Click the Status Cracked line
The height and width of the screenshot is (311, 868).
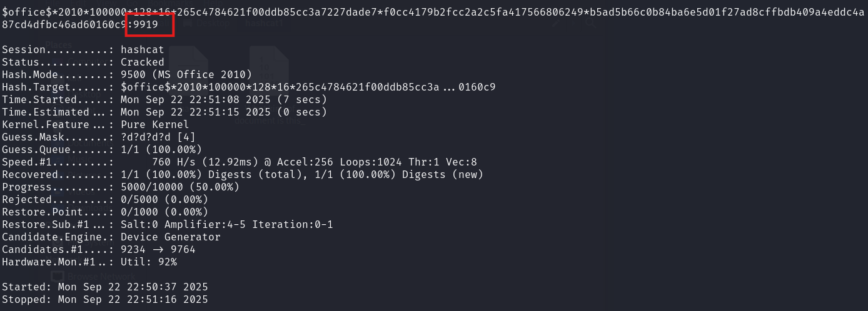(x=83, y=62)
